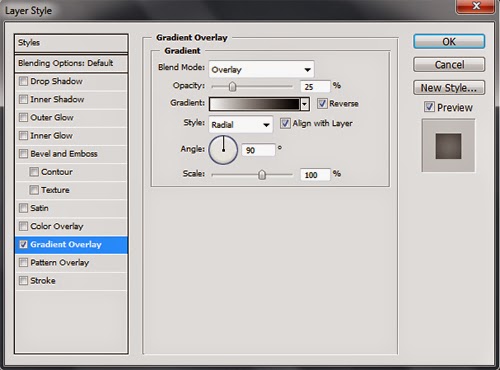The height and width of the screenshot is (370, 500).
Task: Click the Cancel button
Action: click(449, 64)
